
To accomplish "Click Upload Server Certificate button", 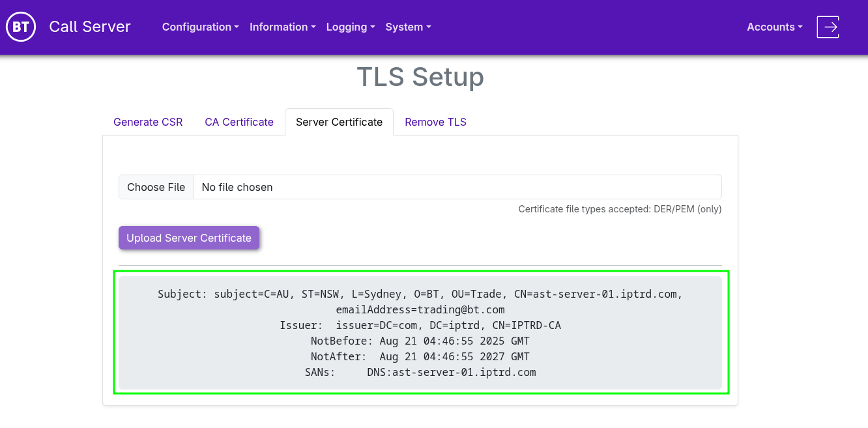I will coord(189,238).
